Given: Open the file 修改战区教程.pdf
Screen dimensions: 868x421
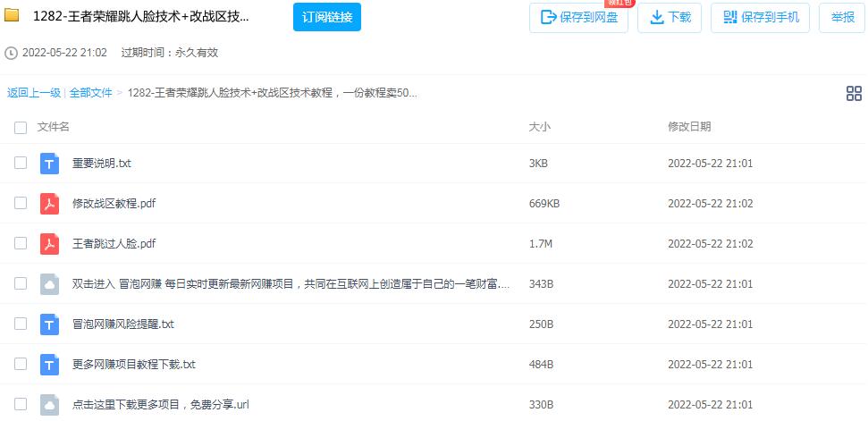Looking at the screenshot, I should pos(114,204).
